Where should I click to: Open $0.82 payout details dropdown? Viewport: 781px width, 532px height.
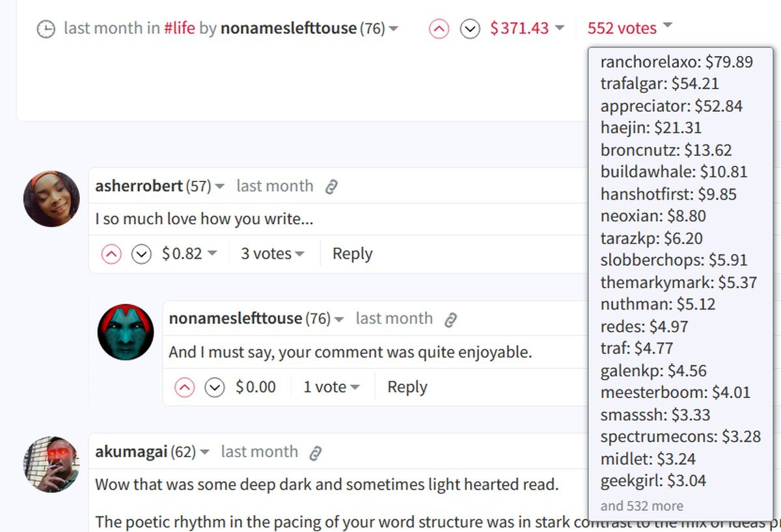click(189, 254)
